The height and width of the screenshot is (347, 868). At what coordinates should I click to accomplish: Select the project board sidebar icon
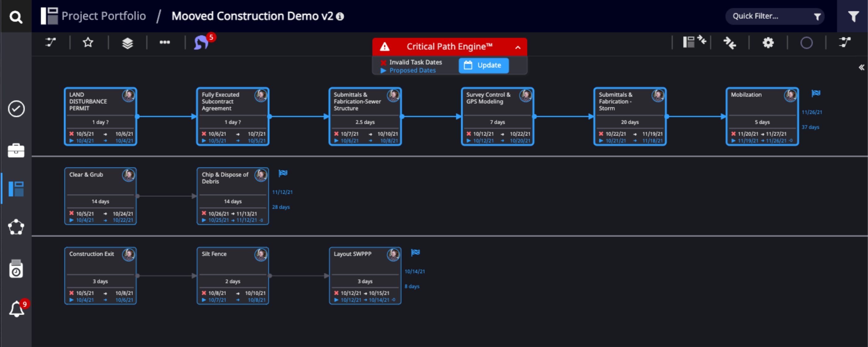[x=16, y=189]
